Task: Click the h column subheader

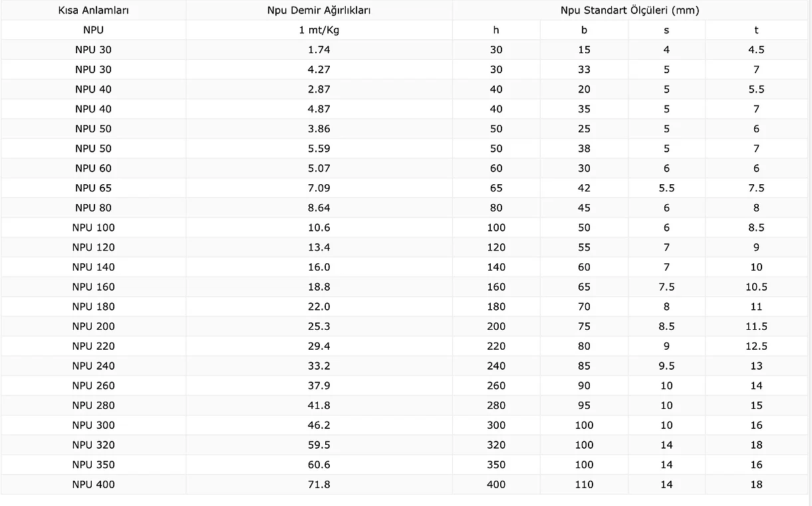Action: click(496, 30)
